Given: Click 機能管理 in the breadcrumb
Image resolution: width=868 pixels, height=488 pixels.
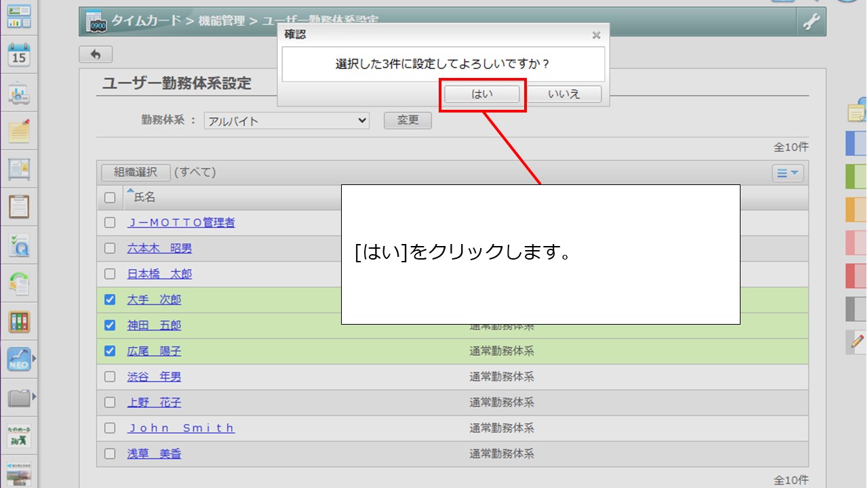Looking at the screenshot, I should [x=221, y=21].
